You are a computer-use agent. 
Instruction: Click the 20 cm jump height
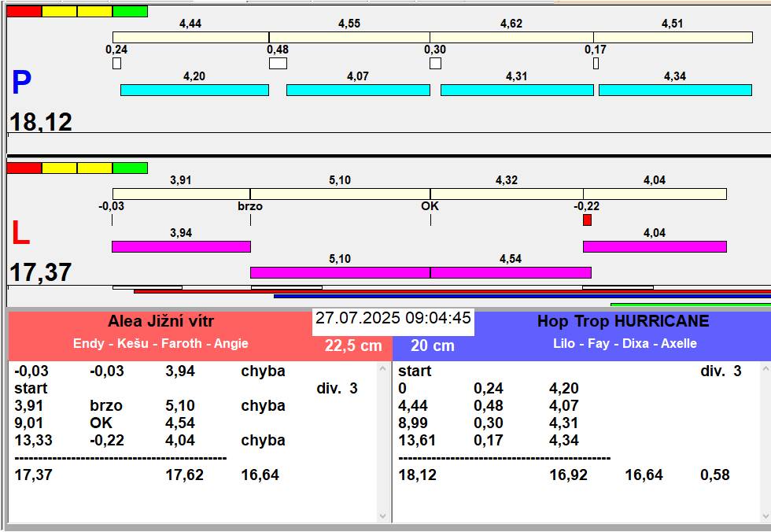(433, 345)
